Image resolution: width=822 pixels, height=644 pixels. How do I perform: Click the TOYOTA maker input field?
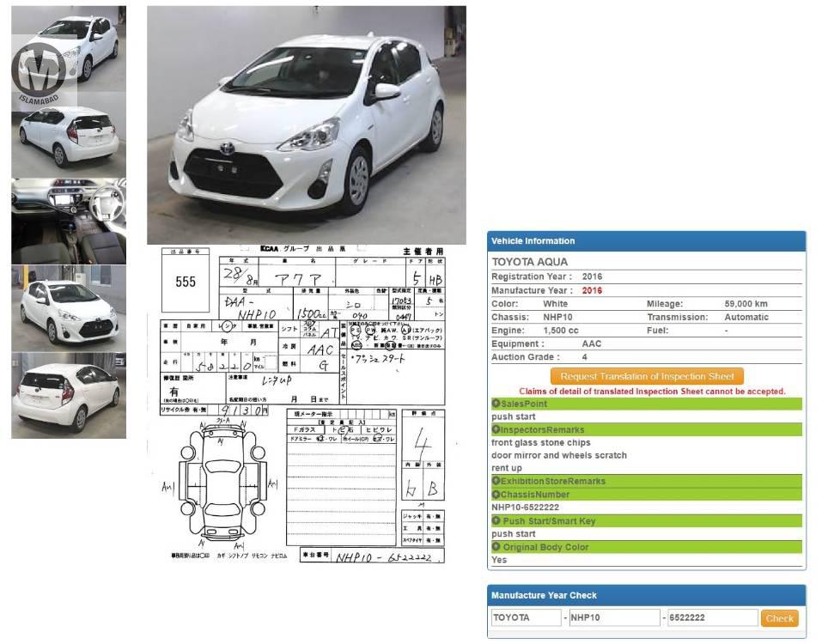[x=525, y=618]
